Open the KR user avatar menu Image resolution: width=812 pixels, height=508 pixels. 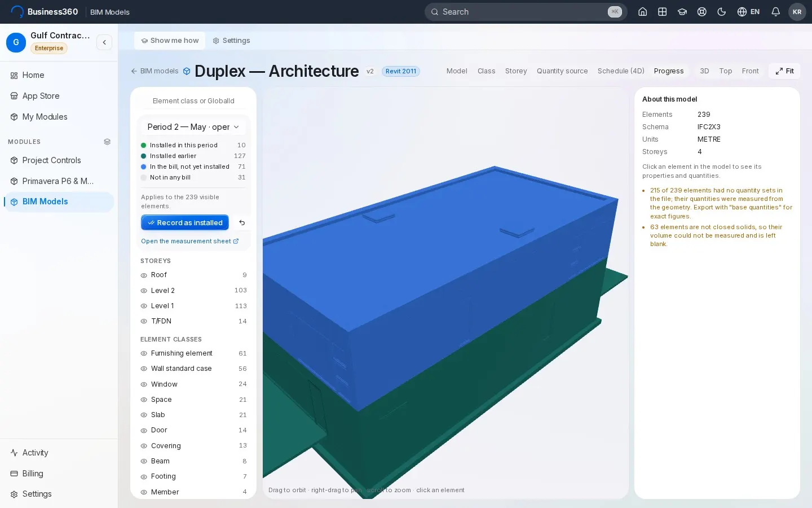coord(797,12)
